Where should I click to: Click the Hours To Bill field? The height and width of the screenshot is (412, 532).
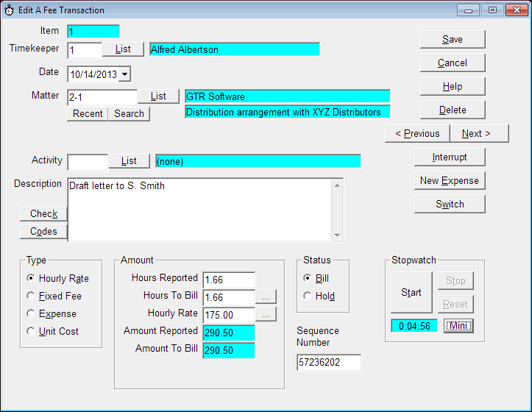coord(229,298)
